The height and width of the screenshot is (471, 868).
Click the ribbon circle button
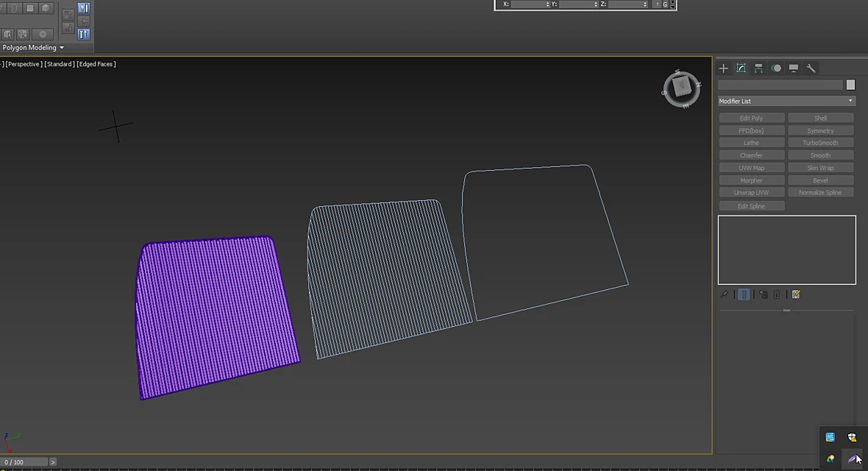point(43,35)
